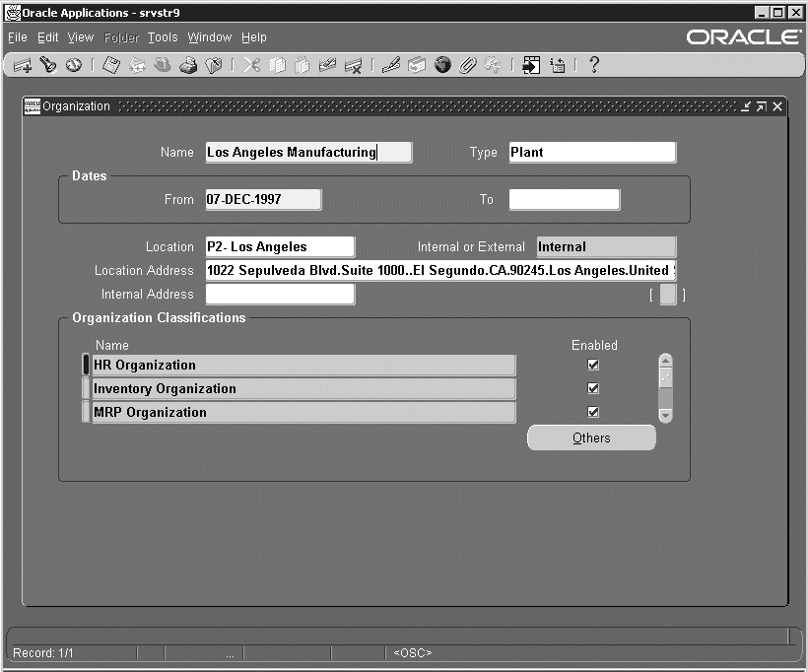Screen dimensions: 808x672
Task: Click the empty To date field
Action: pyautogui.click(x=565, y=199)
